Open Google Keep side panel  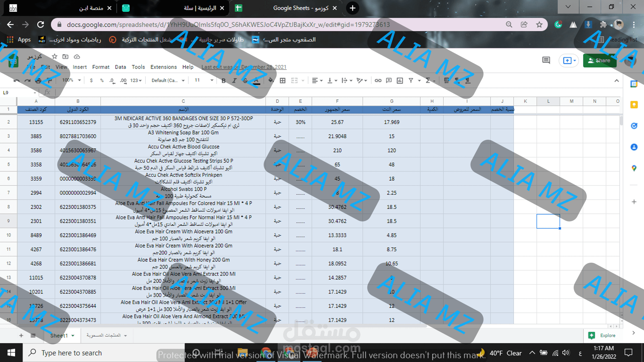(x=634, y=105)
